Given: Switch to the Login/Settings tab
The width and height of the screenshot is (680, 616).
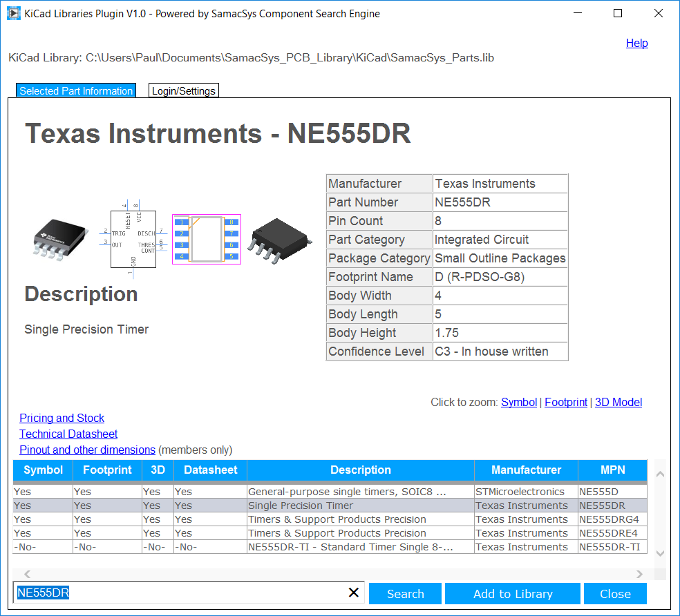Looking at the screenshot, I should tap(183, 90).
